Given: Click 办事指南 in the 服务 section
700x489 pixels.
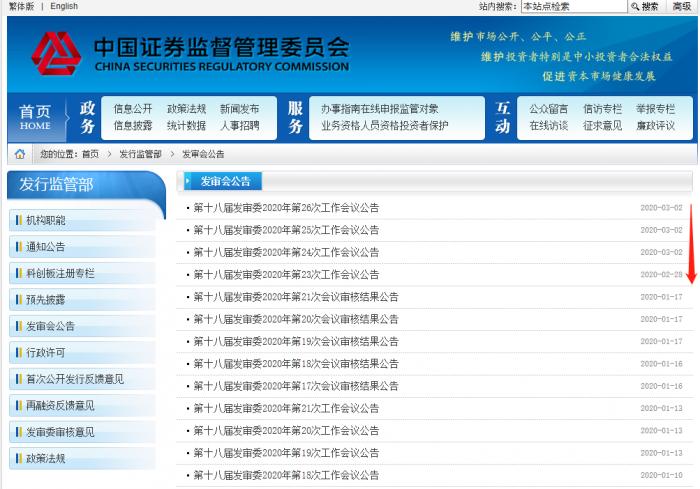Looking at the screenshot, I should click(x=340, y=109).
